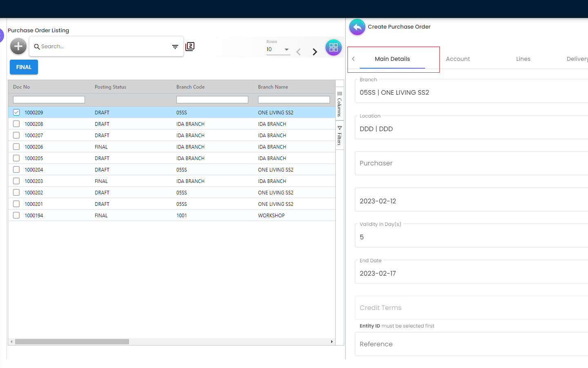588x368 pixels.
Task: Expand the Filters side panel
Action: tap(339, 136)
